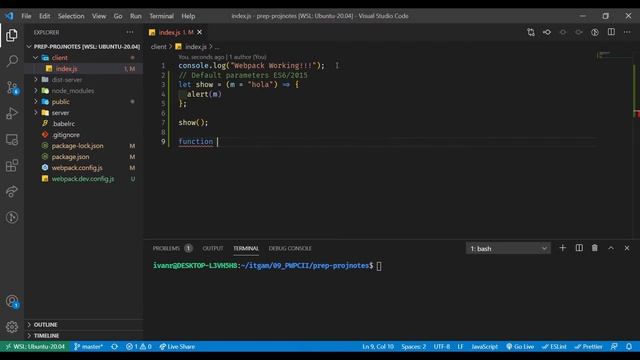Change Spaces: 2 indentation setting
Screen dimensions: 640x360
coord(413,347)
